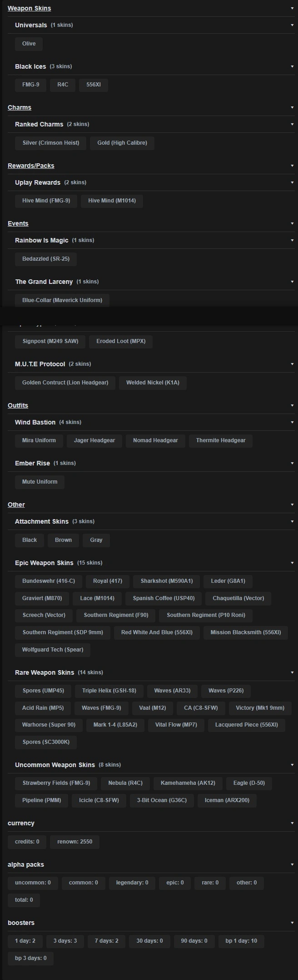Click the renown: 2550 currency tag
298x980 pixels.
[74, 842]
